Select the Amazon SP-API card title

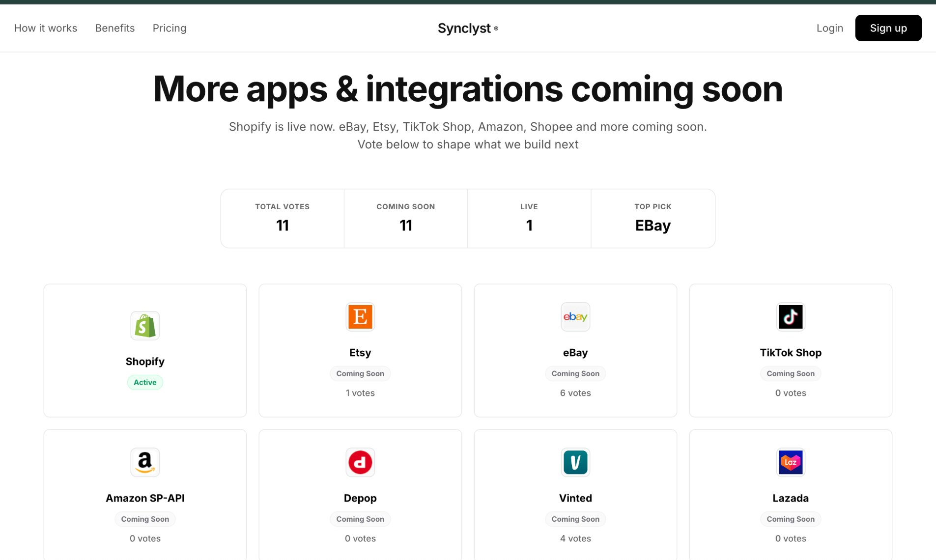coord(145,498)
